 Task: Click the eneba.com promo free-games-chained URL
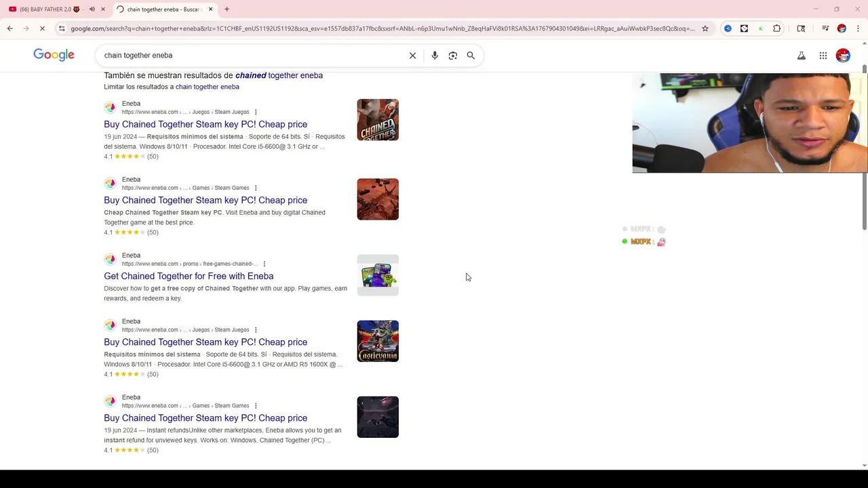(189, 264)
